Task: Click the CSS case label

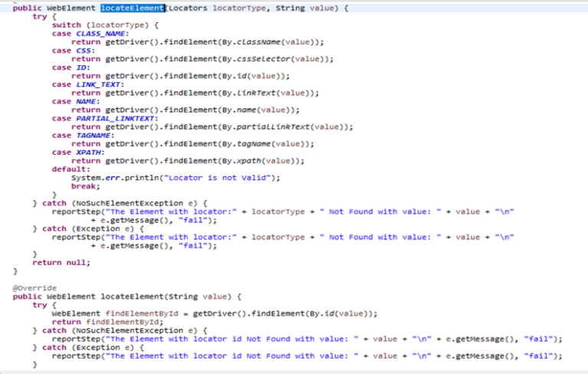Action: [83, 50]
